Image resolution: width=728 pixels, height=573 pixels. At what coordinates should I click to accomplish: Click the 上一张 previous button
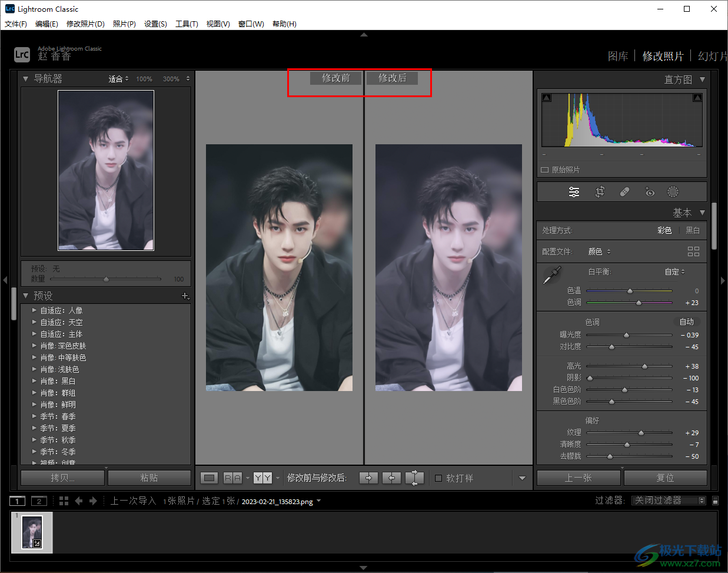click(x=579, y=478)
